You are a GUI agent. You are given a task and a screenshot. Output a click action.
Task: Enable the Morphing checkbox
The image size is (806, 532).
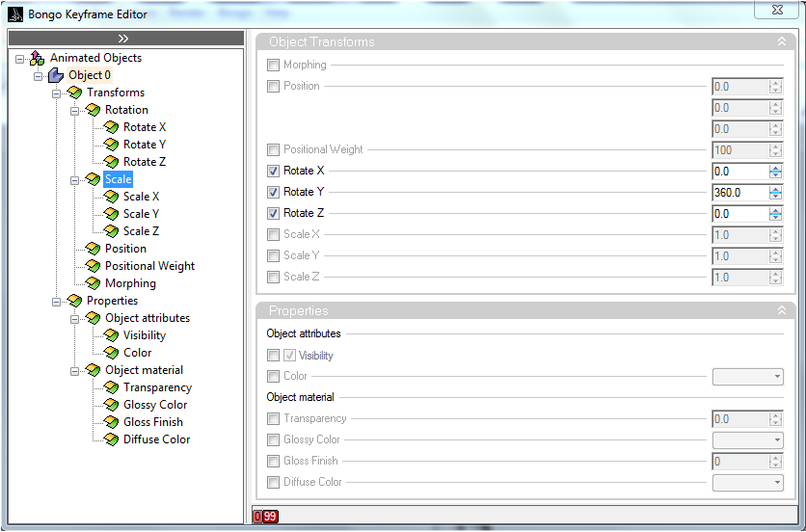(274, 66)
